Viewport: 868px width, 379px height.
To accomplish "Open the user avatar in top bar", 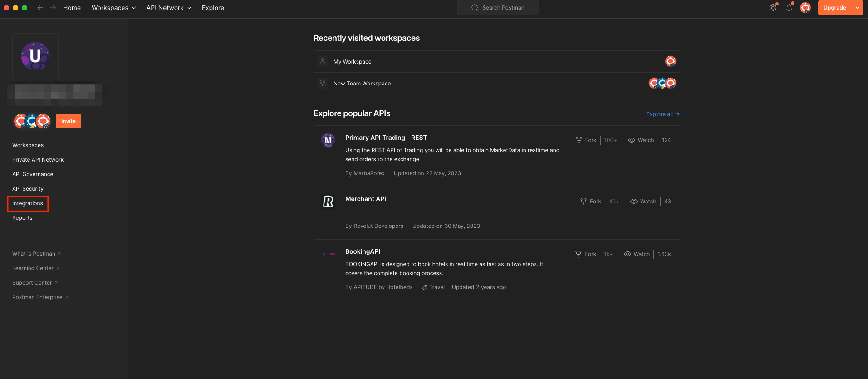I will (805, 8).
